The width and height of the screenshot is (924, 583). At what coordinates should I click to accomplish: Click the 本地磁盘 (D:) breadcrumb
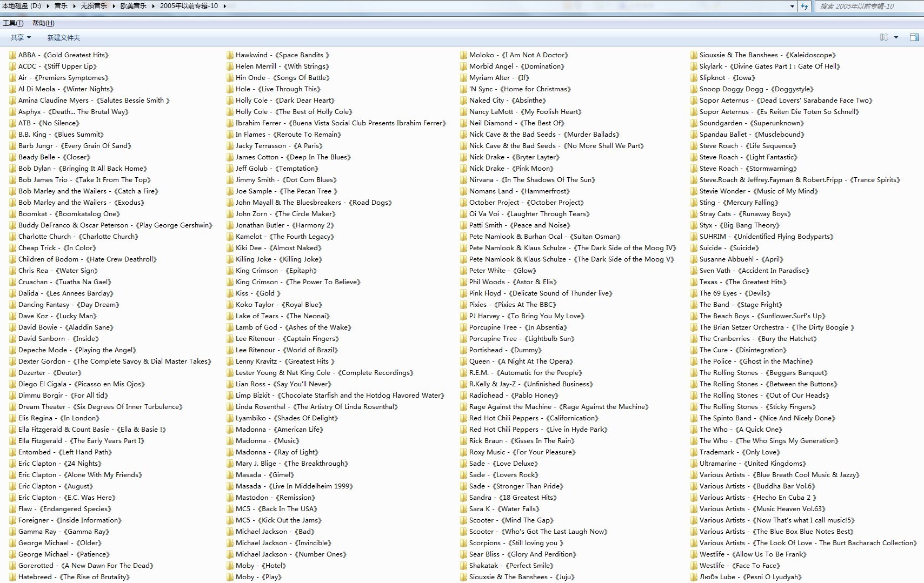click(x=22, y=6)
